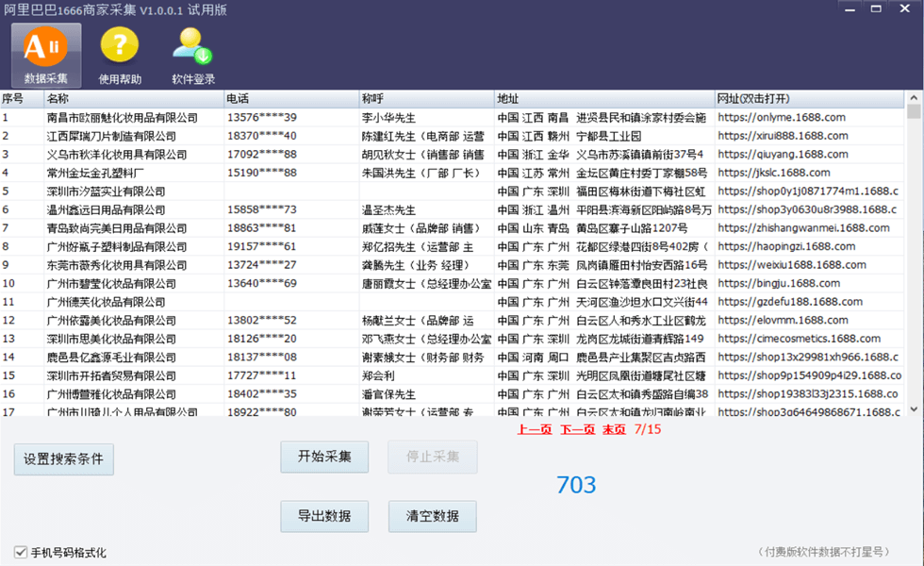Click the 设置搜索条件 button

click(64, 459)
